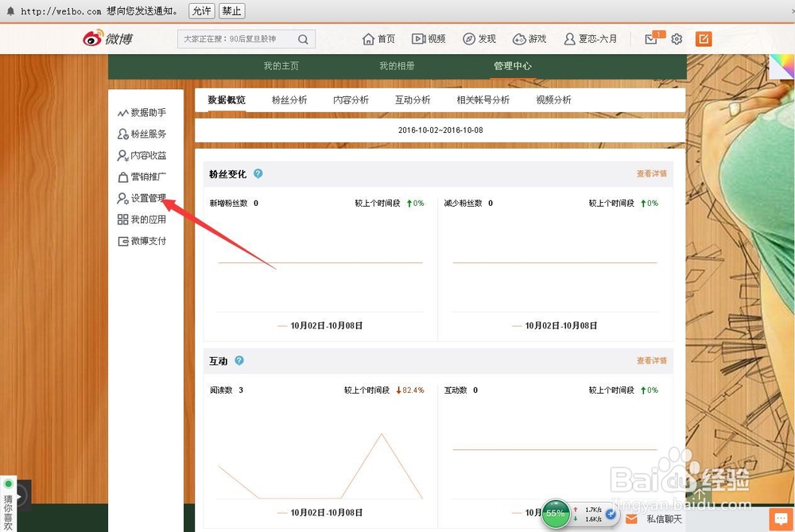The height and width of the screenshot is (532, 795).
Task: Open the account menu for 夏恋-六月
Action: [591, 38]
